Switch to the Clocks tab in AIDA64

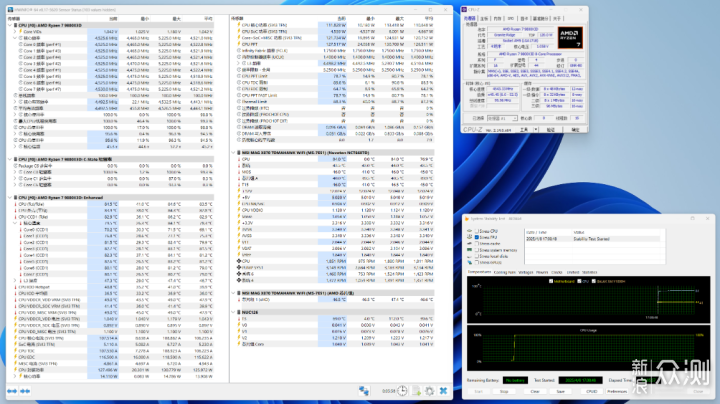pyautogui.click(x=557, y=272)
